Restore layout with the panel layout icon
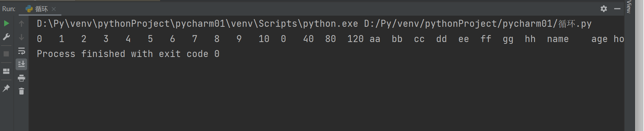The image size is (644, 131). pos(6,71)
